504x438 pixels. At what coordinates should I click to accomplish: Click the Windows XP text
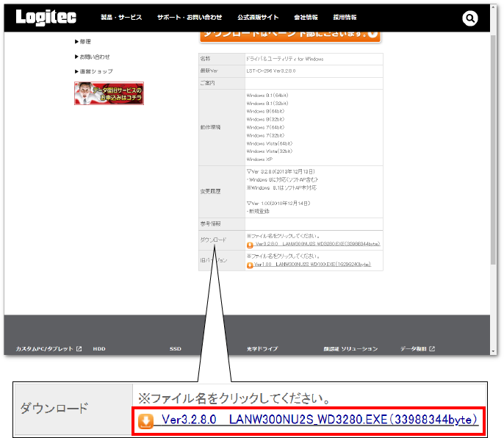pos(259,159)
